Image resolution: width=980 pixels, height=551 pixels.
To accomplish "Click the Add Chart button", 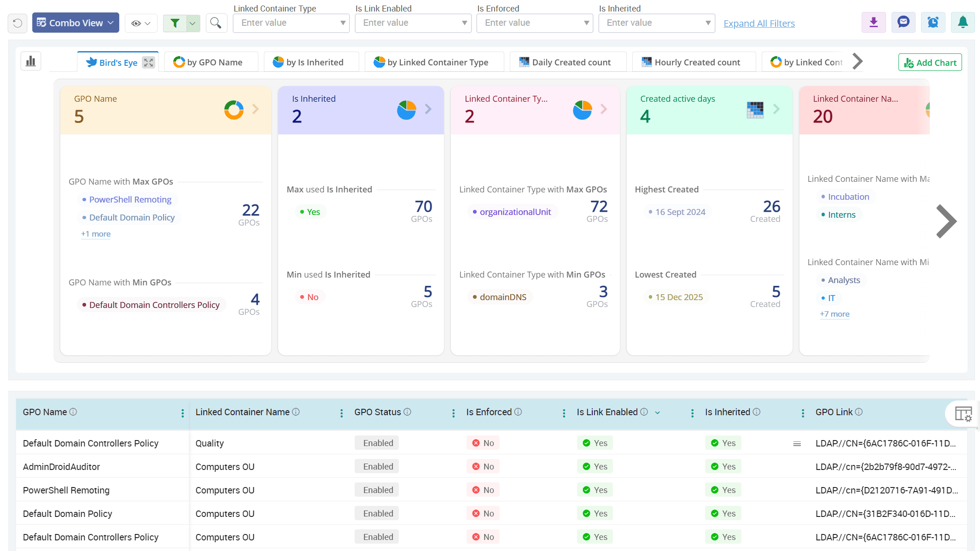I will [930, 62].
